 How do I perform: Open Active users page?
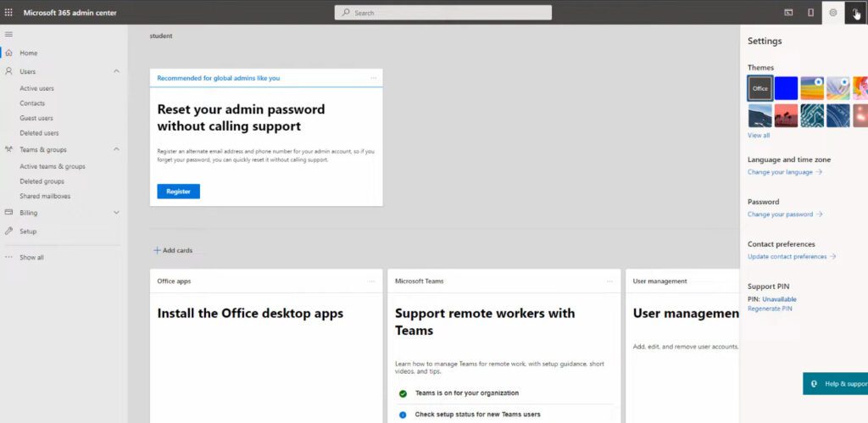(37, 89)
